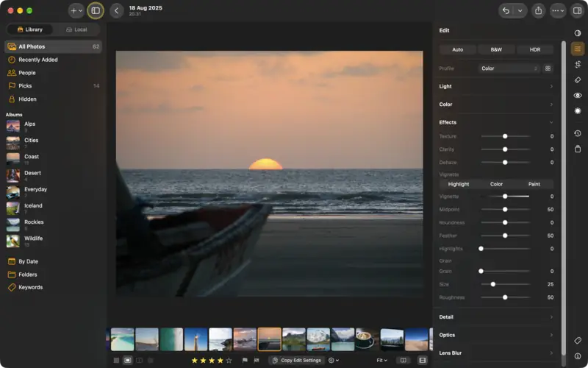
Task: Click the Share icon in the top toolbar
Action: [538, 10]
